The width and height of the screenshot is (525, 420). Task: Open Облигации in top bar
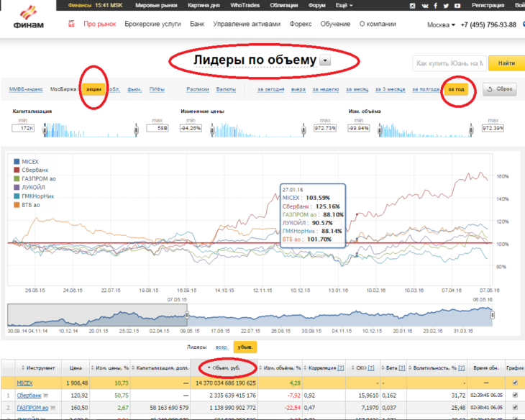[x=283, y=5]
